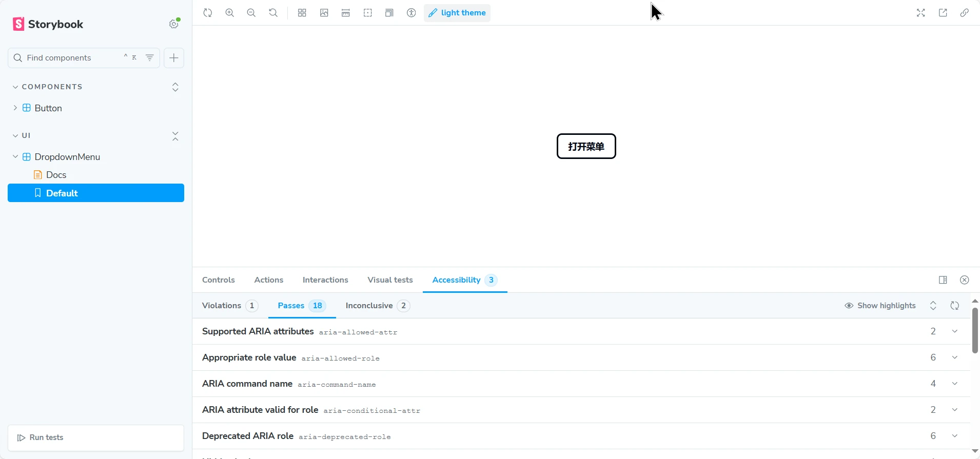Select the light theme switcher

[x=457, y=13]
